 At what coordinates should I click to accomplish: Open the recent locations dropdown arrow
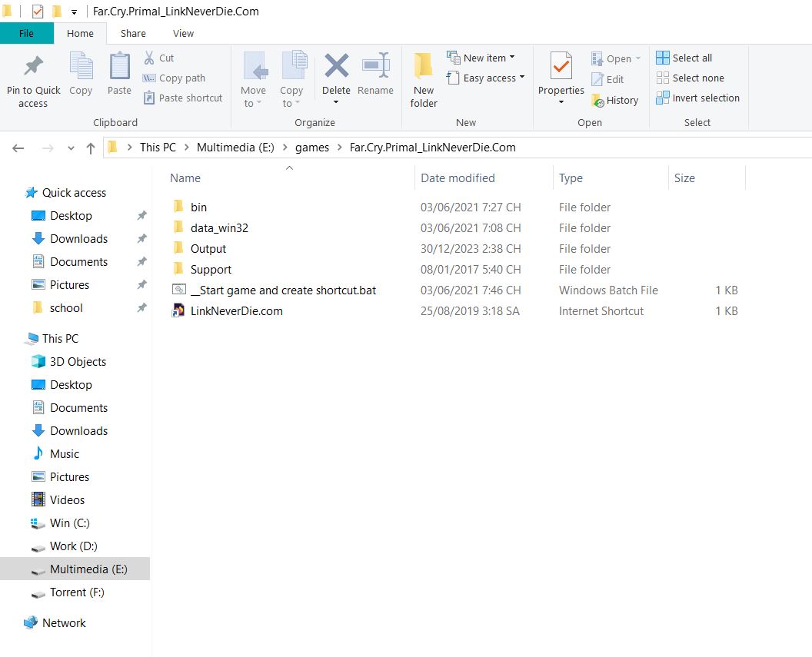(72, 148)
